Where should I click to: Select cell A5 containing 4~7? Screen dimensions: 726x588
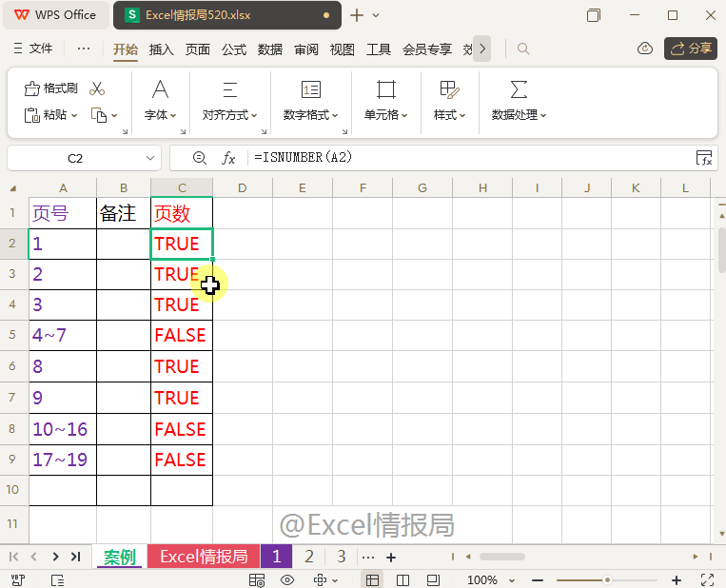63,335
